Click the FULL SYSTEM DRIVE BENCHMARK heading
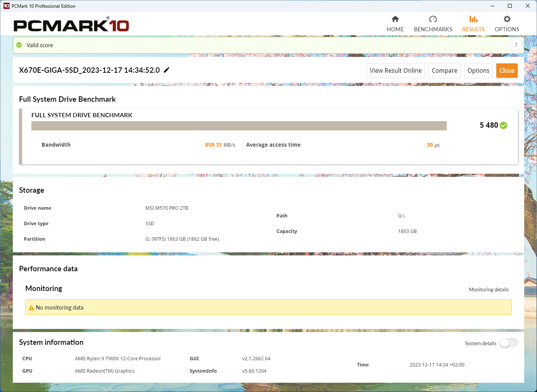This screenshot has height=392, width=537. pos(82,115)
